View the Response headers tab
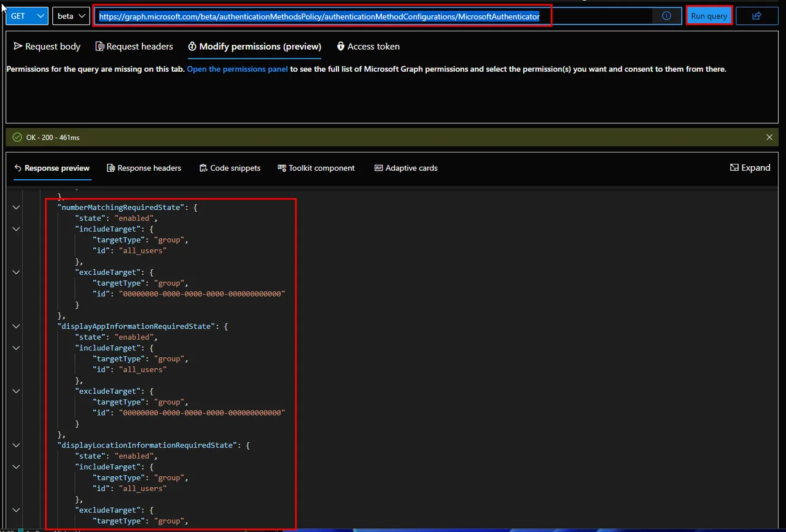The width and height of the screenshot is (786, 532). tap(144, 168)
